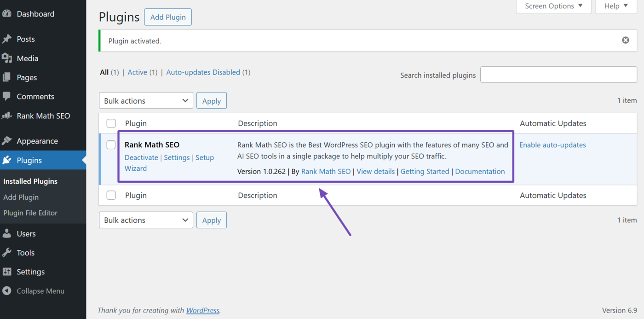Click the Appearance paintbrush icon
The width and height of the screenshot is (644, 319).
[x=7, y=141]
